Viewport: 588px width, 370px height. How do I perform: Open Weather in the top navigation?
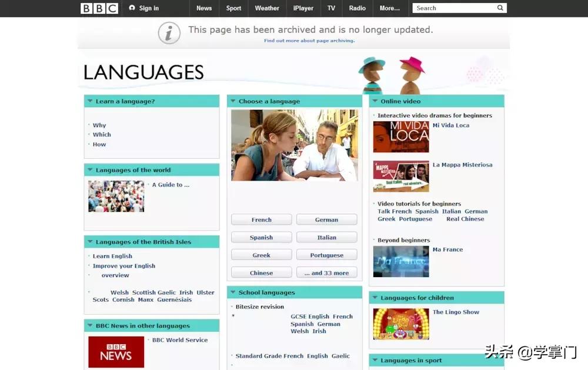(267, 8)
